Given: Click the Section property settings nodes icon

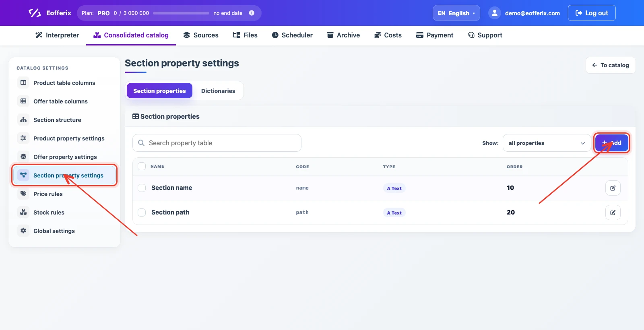Looking at the screenshot, I should click(23, 175).
